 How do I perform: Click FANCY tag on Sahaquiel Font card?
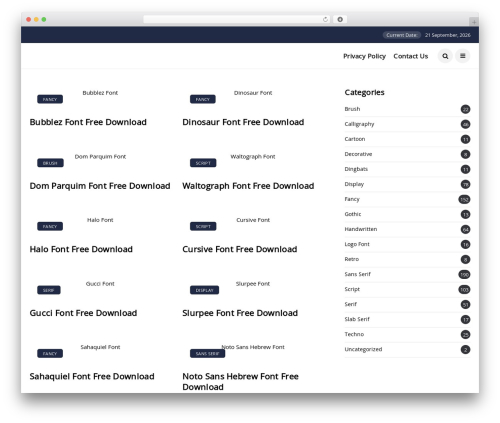tap(50, 354)
